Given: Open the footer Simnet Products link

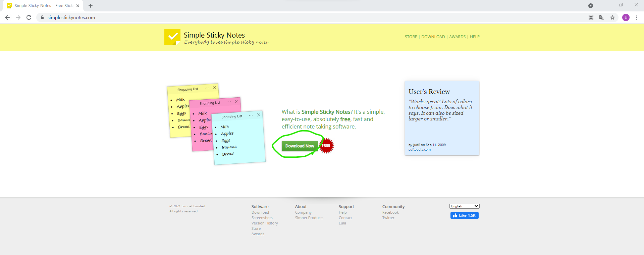Looking at the screenshot, I should [x=309, y=218].
